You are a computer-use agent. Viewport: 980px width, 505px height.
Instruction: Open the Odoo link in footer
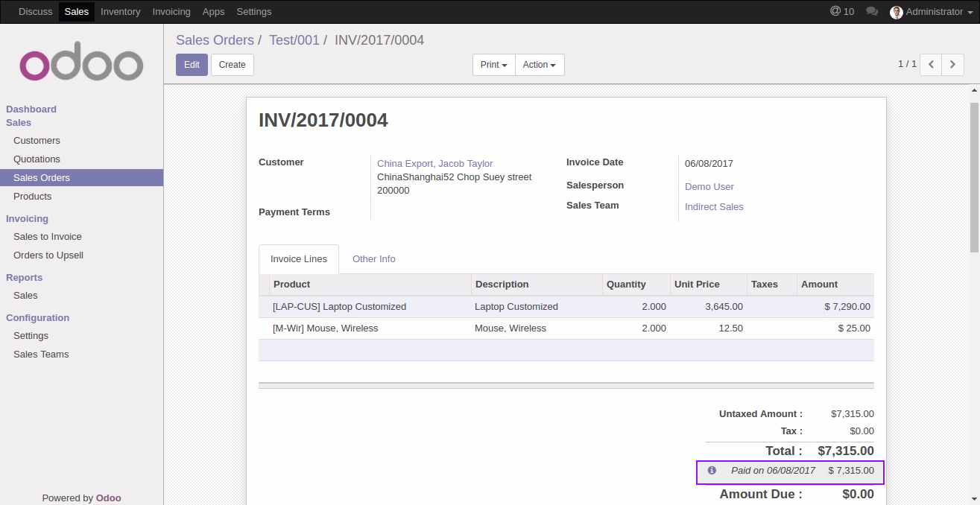(109, 498)
